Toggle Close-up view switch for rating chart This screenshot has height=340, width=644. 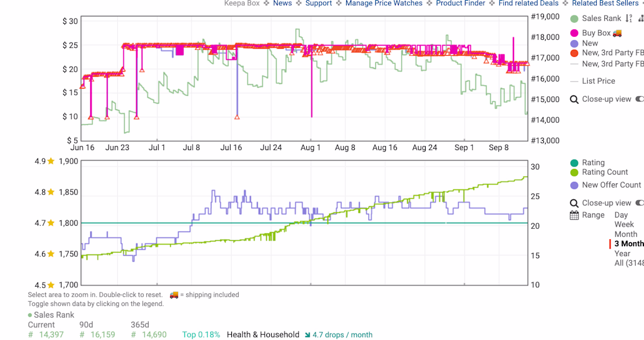click(639, 203)
